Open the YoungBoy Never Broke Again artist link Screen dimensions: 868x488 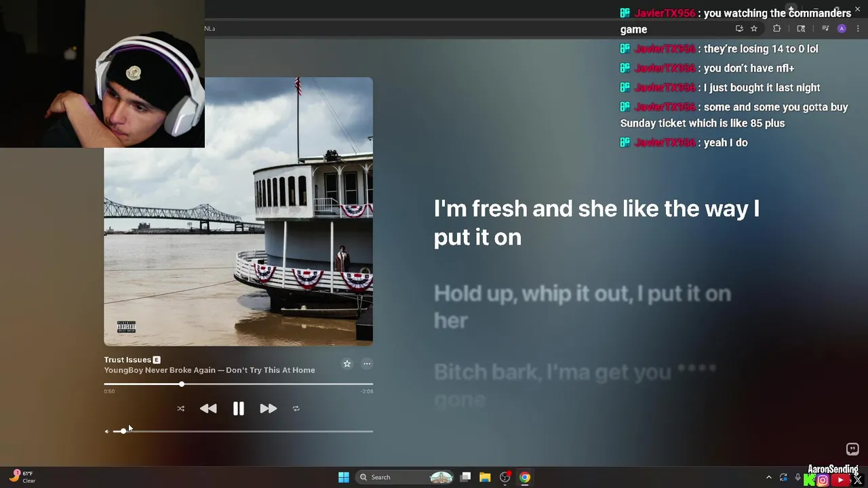[159, 370]
